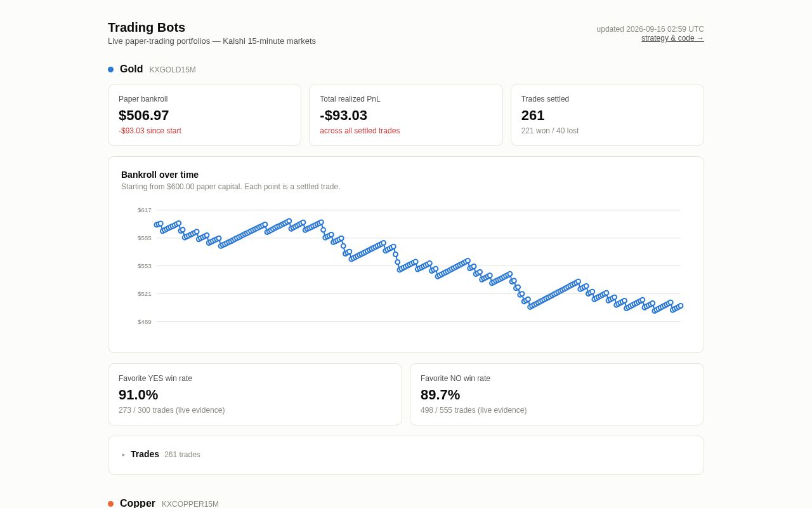Click the KXGOLD15M ticker label
This screenshot has width=812, height=508.
click(173, 70)
